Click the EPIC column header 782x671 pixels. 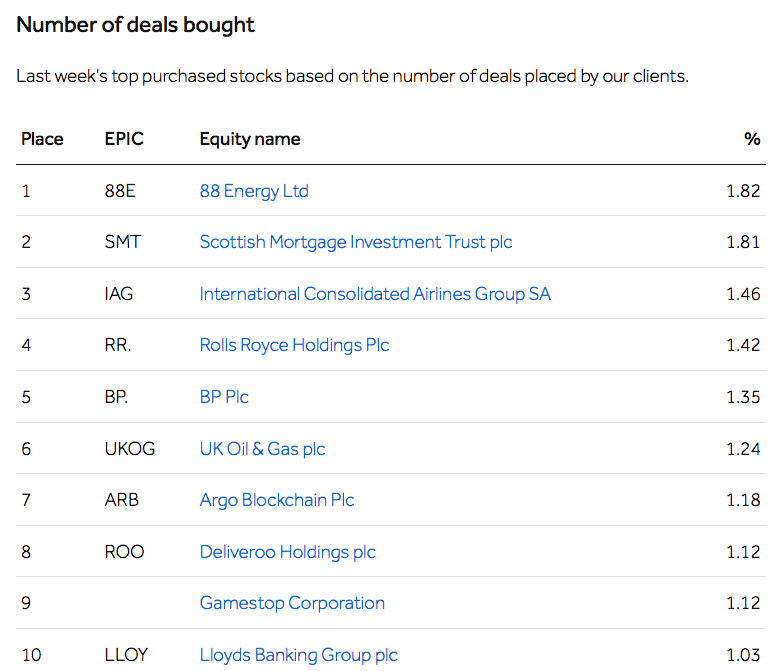click(x=124, y=139)
